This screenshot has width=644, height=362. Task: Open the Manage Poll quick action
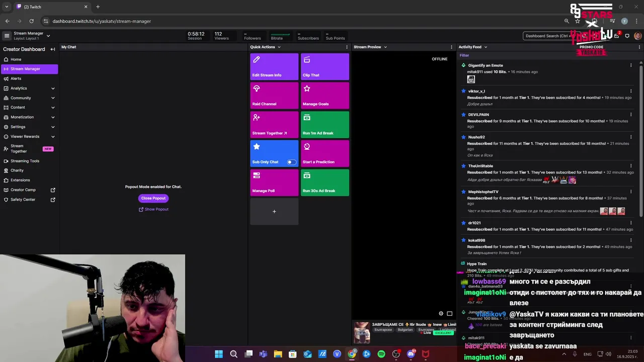point(274,183)
